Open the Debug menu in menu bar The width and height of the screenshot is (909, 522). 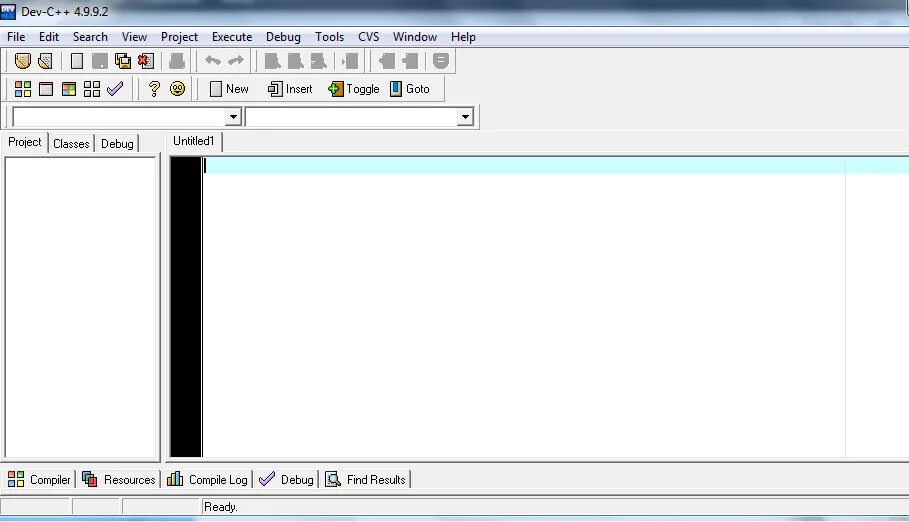coord(283,37)
